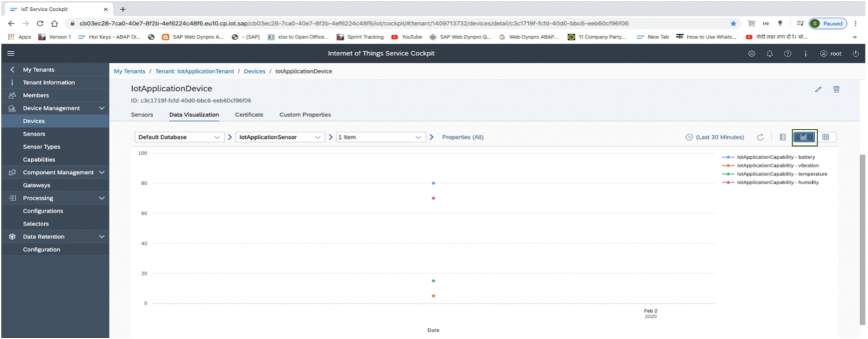Select Devices in sidebar
This screenshot has width=868, height=339.
(55, 121)
